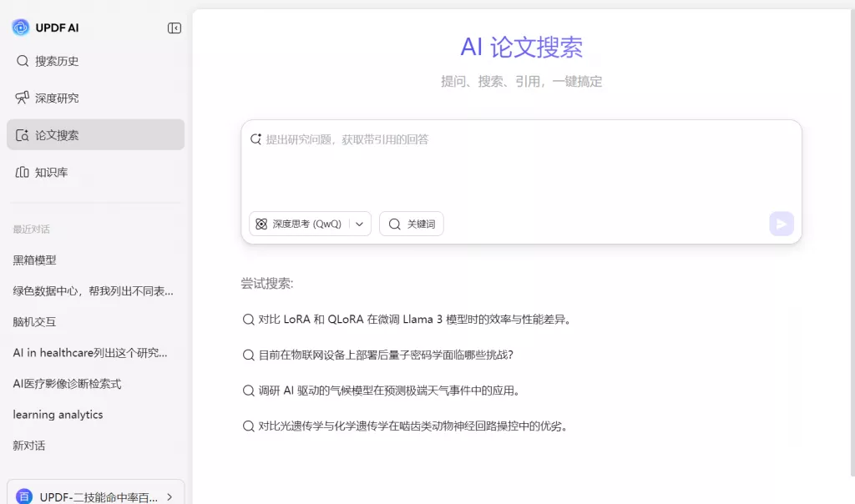This screenshot has width=855, height=504.
Task: Click the magnifier icon inside the 关键词 button
Action: (393, 224)
